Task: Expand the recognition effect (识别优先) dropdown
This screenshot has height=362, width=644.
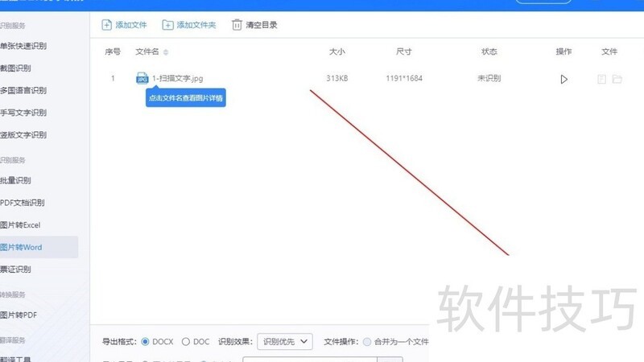Action: click(x=284, y=342)
